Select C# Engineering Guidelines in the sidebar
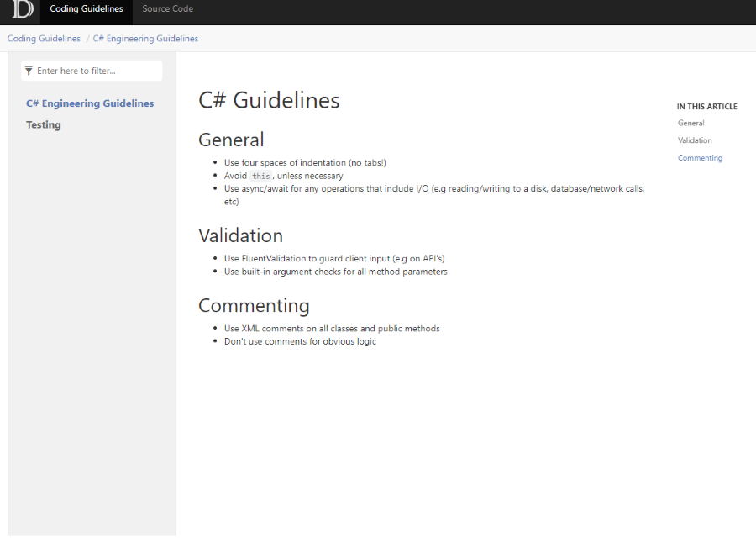Screen dimensions: 756x538 coord(90,103)
